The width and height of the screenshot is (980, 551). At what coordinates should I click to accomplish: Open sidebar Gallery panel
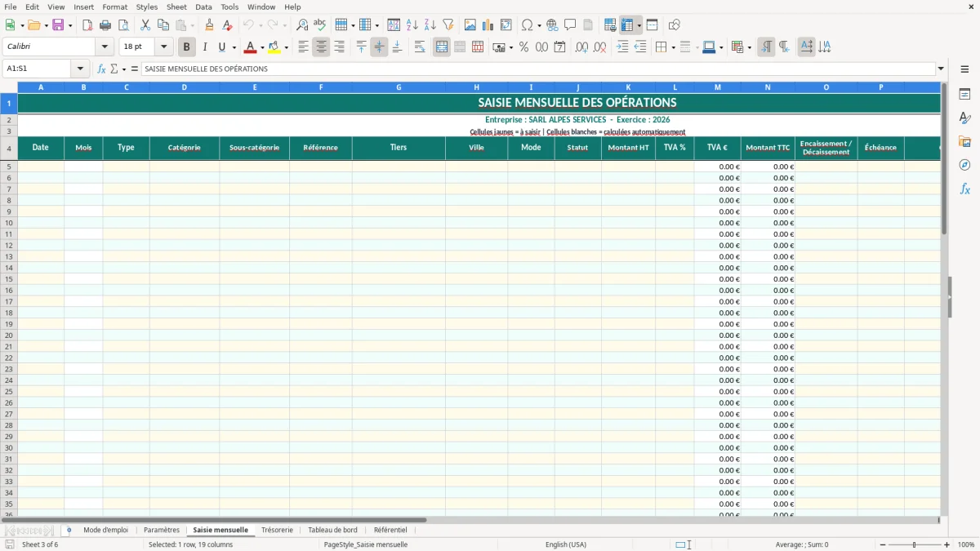coord(964,141)
